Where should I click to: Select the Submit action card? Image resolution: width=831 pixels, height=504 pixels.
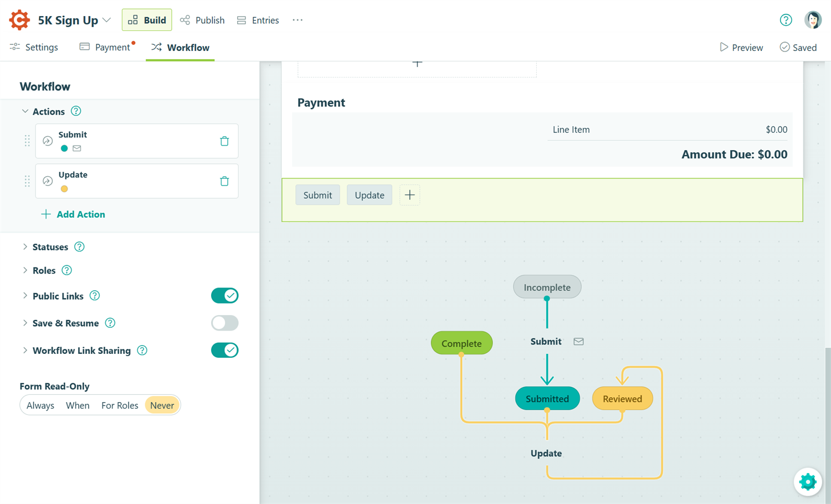pos(137,141)
